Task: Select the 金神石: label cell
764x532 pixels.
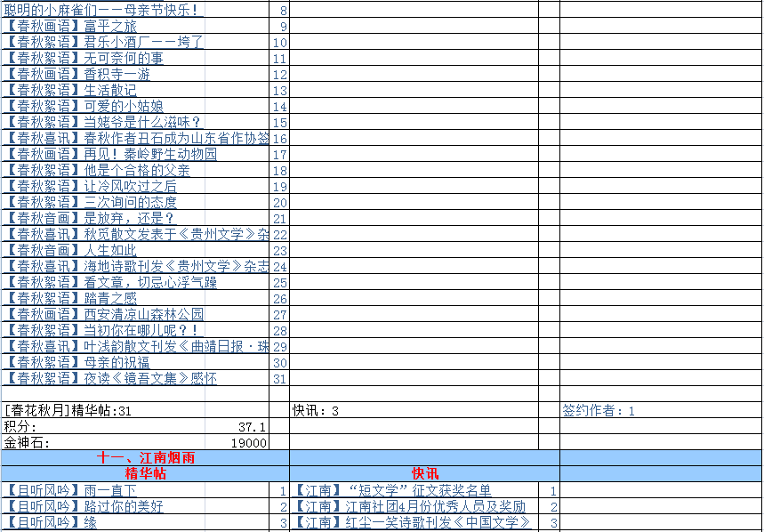Action: pyautogui.click(x=103, y=443)
